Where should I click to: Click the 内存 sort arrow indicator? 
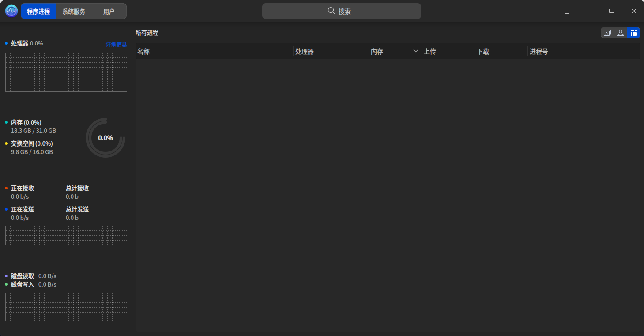415,51
